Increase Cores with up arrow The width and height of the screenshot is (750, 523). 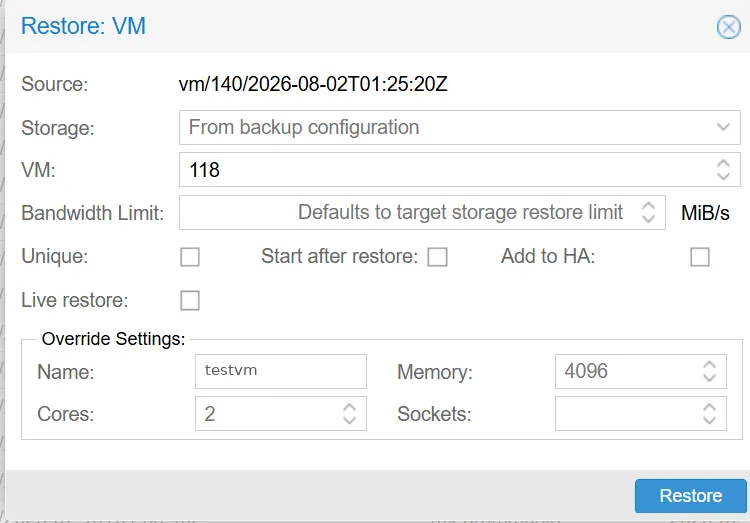(350, 408)
